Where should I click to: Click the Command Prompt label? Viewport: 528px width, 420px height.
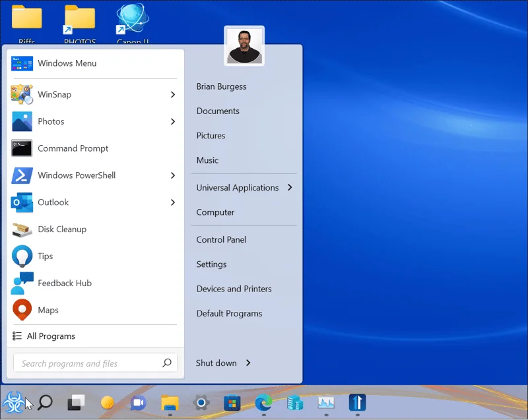(x=73, y=148)
